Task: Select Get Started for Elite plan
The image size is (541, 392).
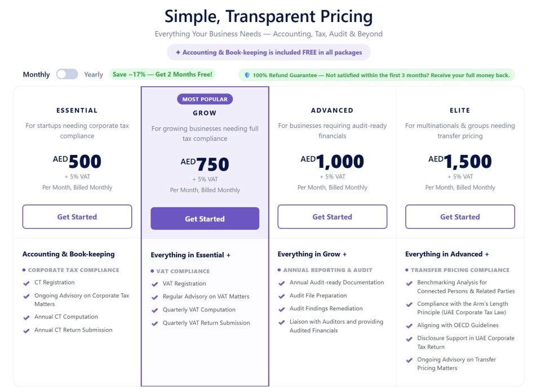Action: (x=460, y=217)
